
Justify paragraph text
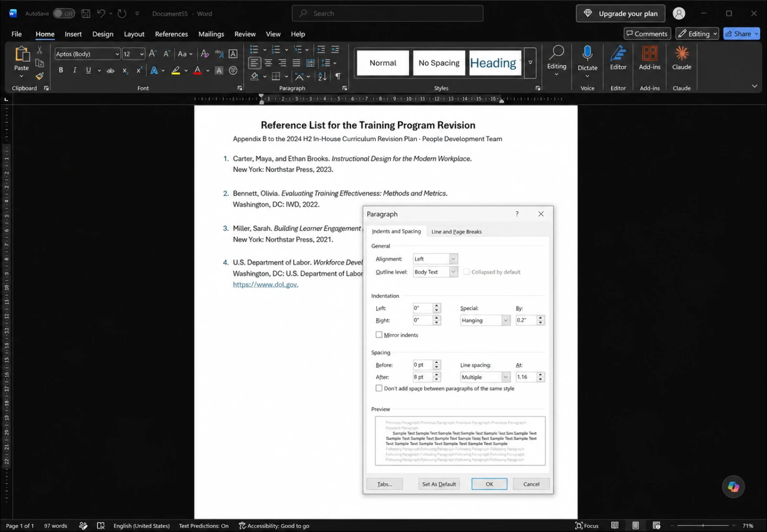296,63
